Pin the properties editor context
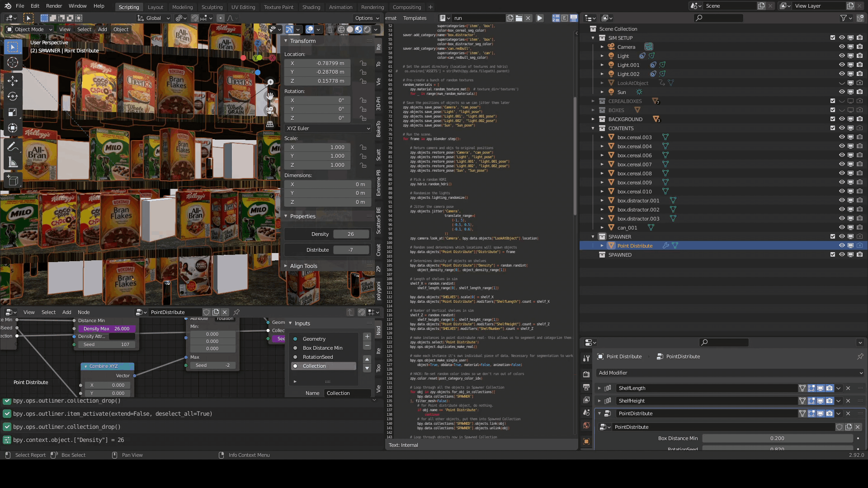The image size is (868, 488). click(x=860, y=357)
